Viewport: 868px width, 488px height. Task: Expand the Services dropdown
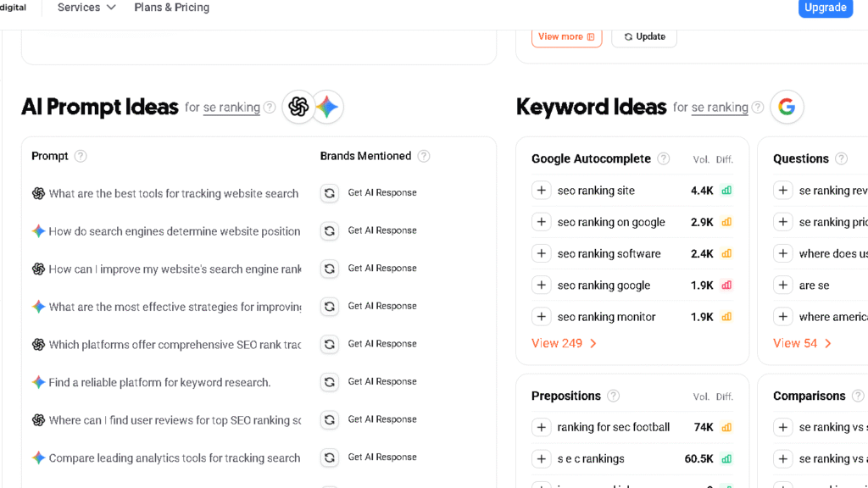(85, 8)
